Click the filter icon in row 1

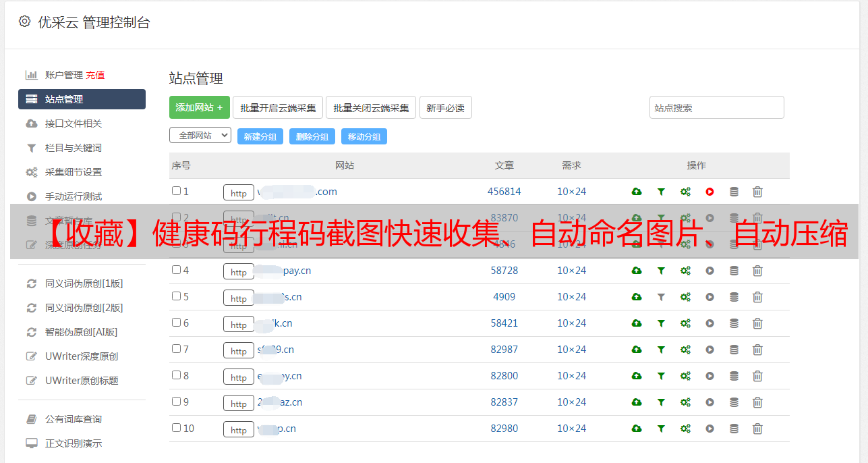pos(661,192)
